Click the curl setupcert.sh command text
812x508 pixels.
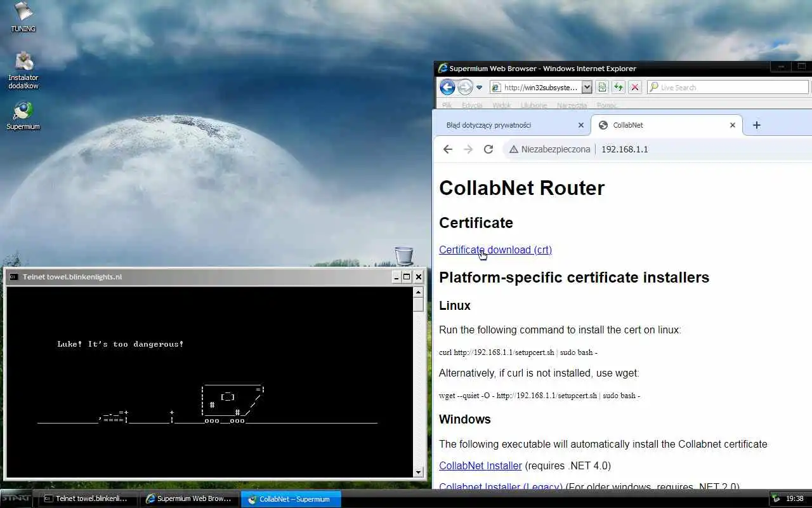pos(518,352)
